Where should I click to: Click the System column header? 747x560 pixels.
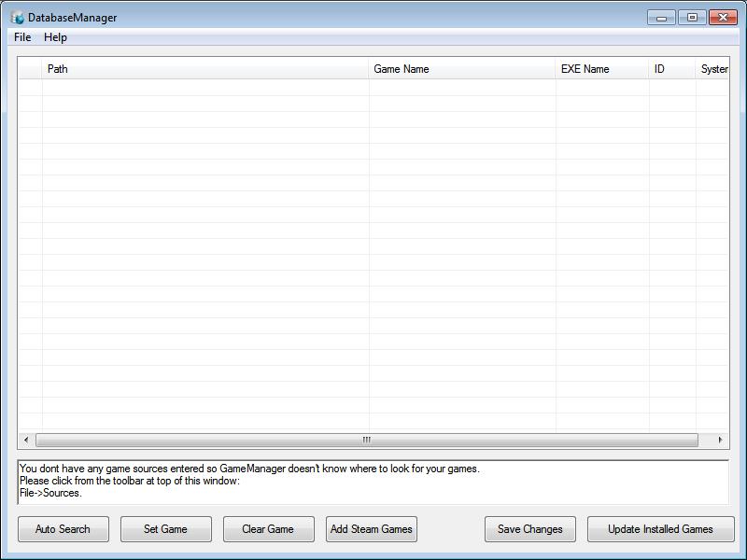point(713,69)
